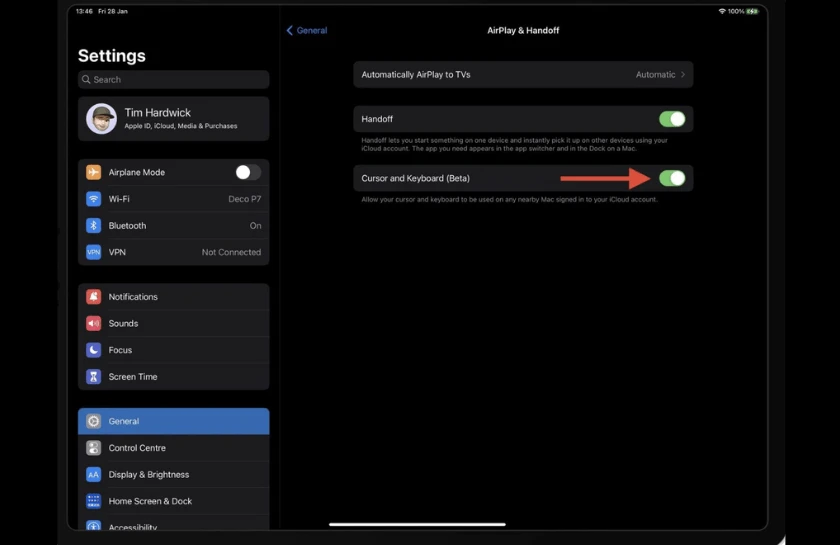Tap the battery icon in status bar
This screenshot has width=840, height=545.
753,11
